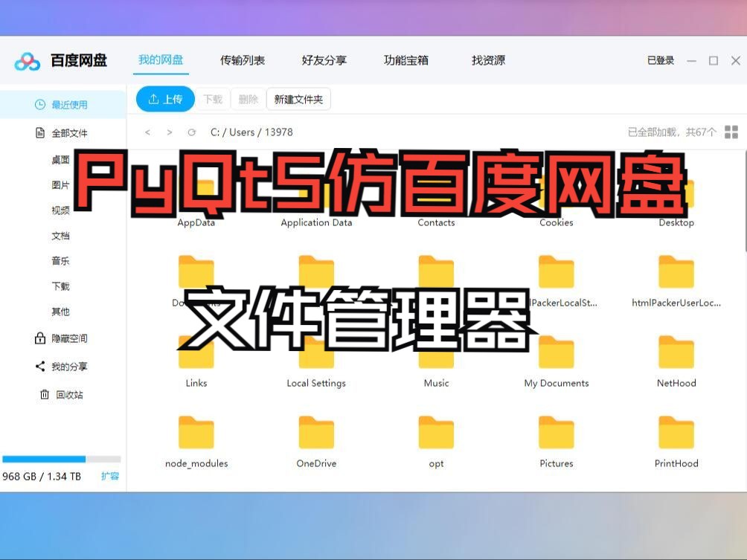Select the Application Data folder label
The image size is (747, 560).
316,223
